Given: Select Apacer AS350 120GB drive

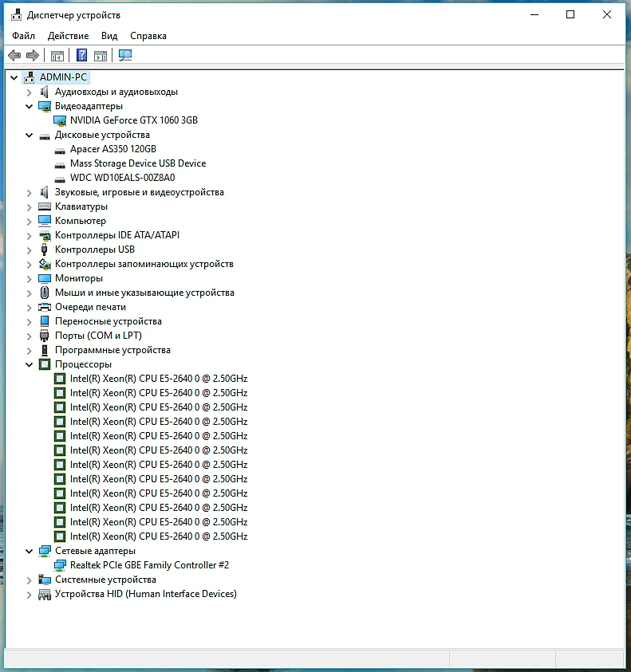Looking at the screenshot, I should tap(113, 149).
